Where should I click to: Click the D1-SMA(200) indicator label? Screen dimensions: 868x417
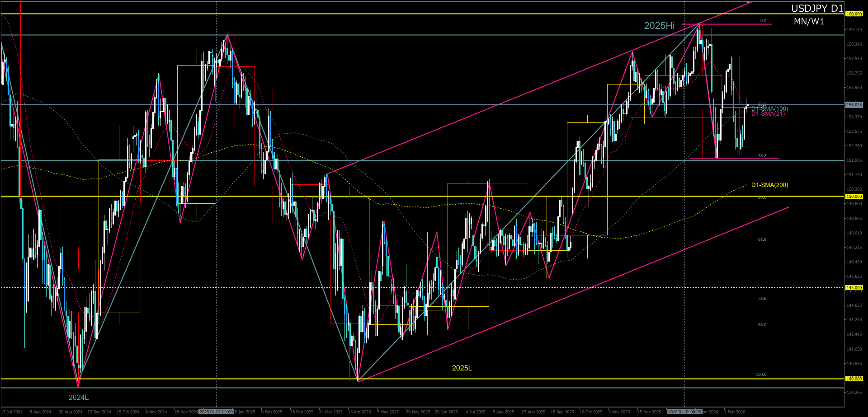(769, 185)
